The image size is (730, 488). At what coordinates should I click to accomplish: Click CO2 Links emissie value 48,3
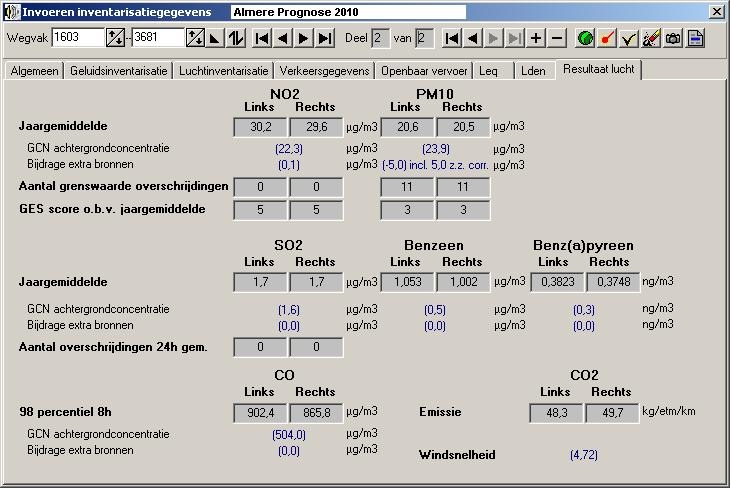pyautogui.click(x=556, y=413)
